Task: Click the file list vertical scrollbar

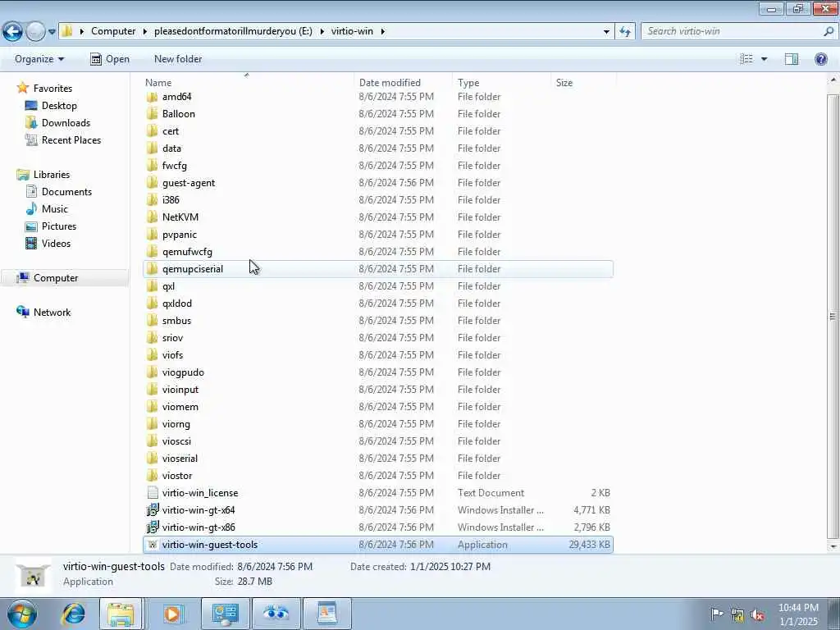Action: coord(833,316)
